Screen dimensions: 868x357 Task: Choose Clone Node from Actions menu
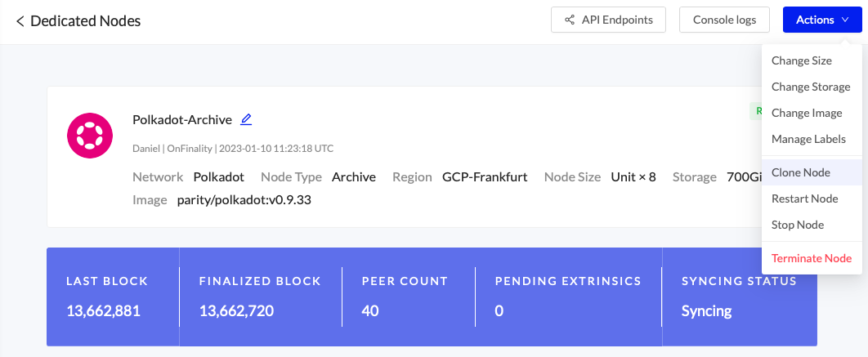800,172
